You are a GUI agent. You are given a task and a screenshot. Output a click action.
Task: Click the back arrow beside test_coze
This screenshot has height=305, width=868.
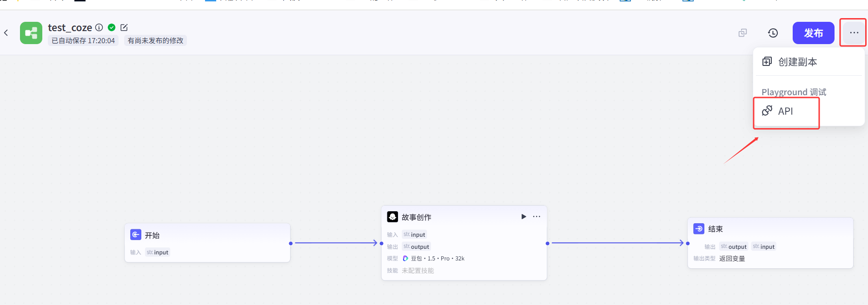(6, 32)
